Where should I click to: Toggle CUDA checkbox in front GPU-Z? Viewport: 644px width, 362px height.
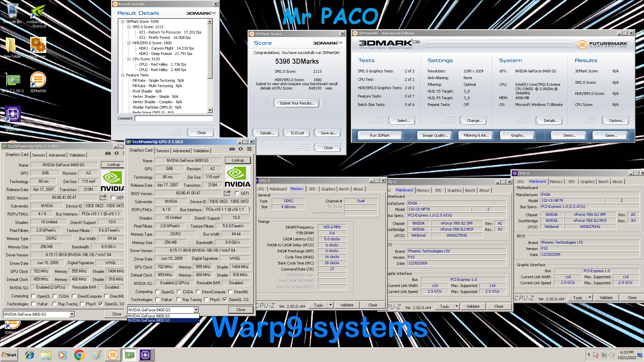point(179,292)
